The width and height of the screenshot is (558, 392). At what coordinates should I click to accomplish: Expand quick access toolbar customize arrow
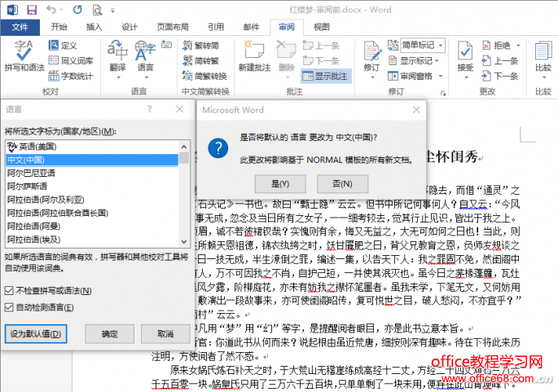[x=112, y=11]
